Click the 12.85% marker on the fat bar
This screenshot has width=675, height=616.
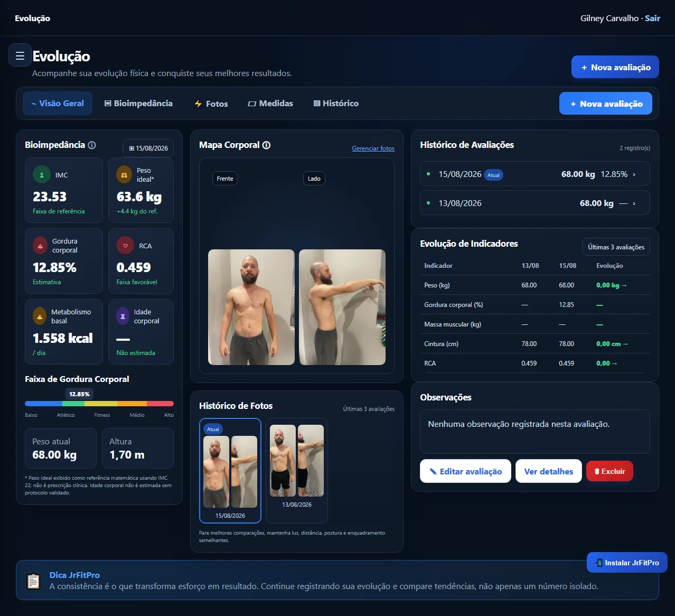point(79,394)
